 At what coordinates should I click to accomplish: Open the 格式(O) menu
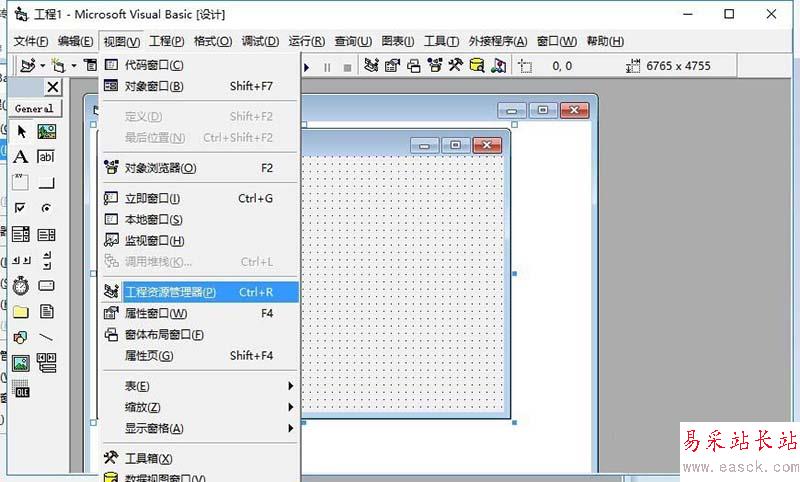point(213,41)
